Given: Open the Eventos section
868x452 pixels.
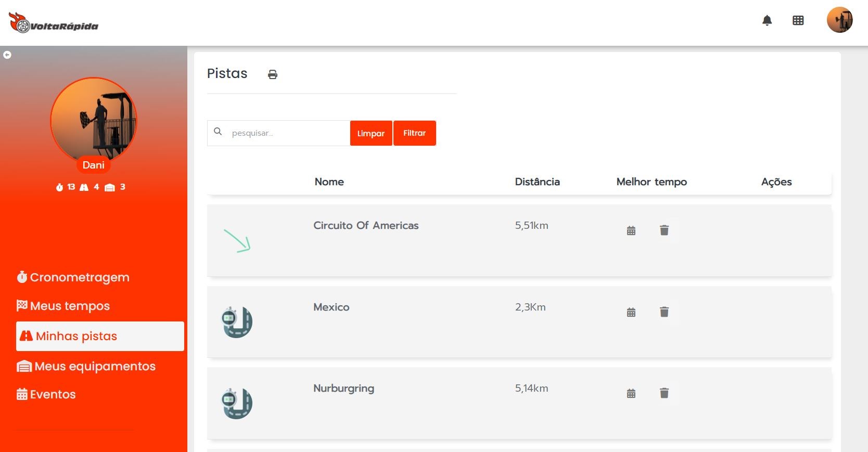Looking at the screenshot, I should pos(46,394).
